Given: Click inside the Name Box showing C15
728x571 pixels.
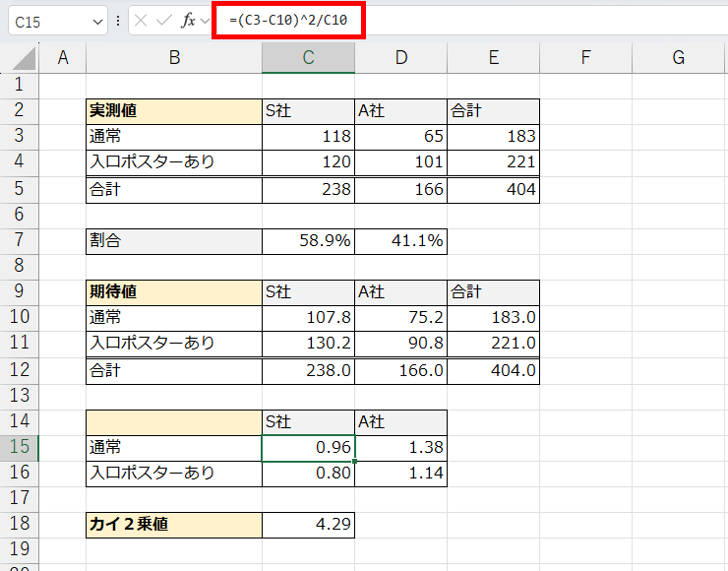Looking at the screenshot, I should click(49, 21).
